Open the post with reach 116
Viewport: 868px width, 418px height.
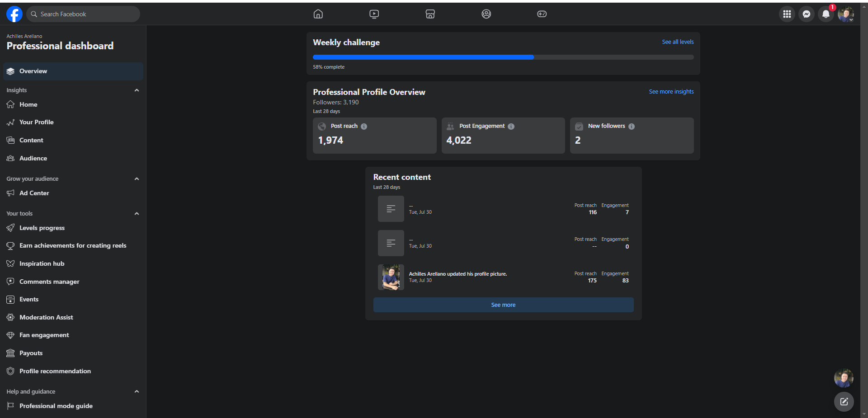tap(503, 209)
